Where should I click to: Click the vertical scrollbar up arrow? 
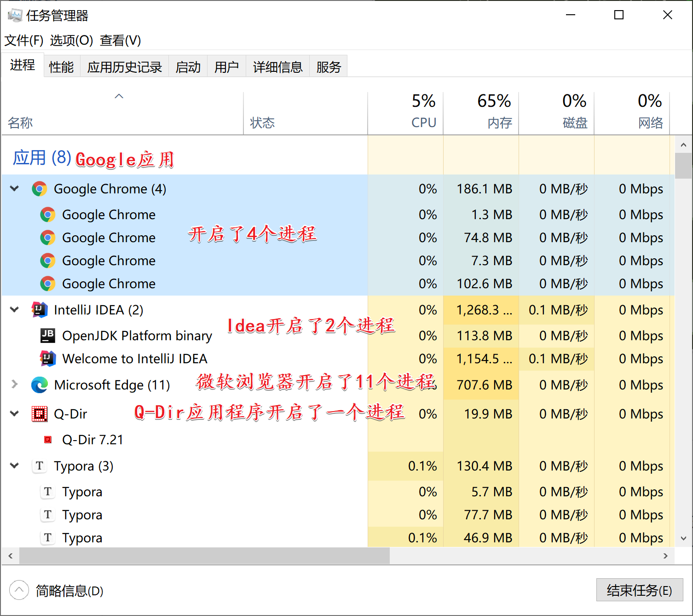click(x=683, y=145)
